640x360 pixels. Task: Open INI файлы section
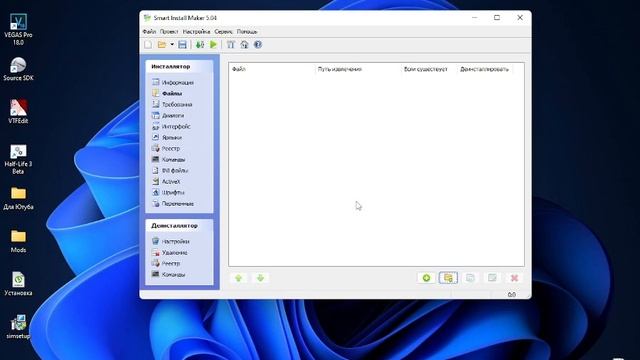coord(170,171)
